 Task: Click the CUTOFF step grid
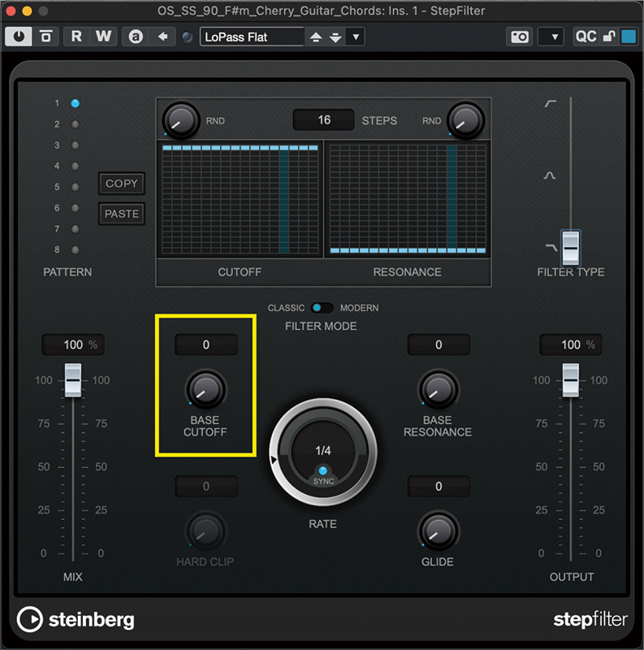pos(240,199)
